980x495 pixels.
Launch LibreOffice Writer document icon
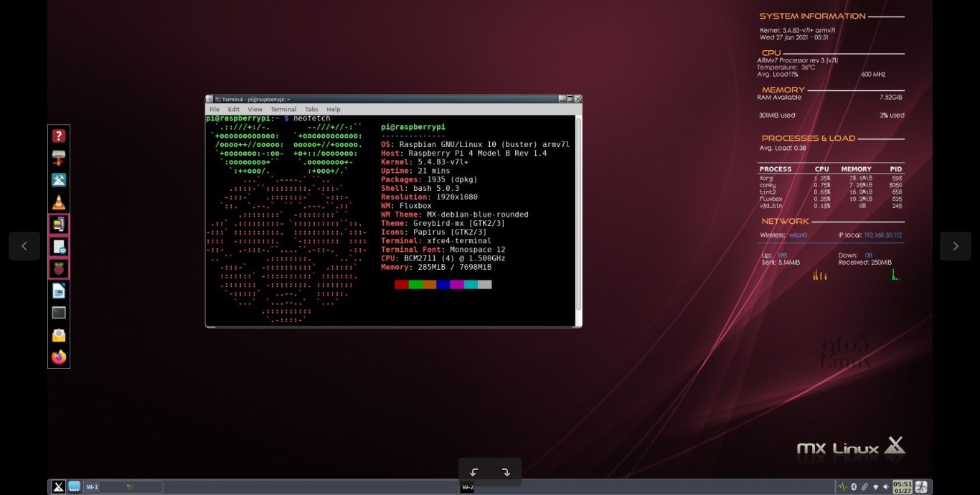coord(59,291)
